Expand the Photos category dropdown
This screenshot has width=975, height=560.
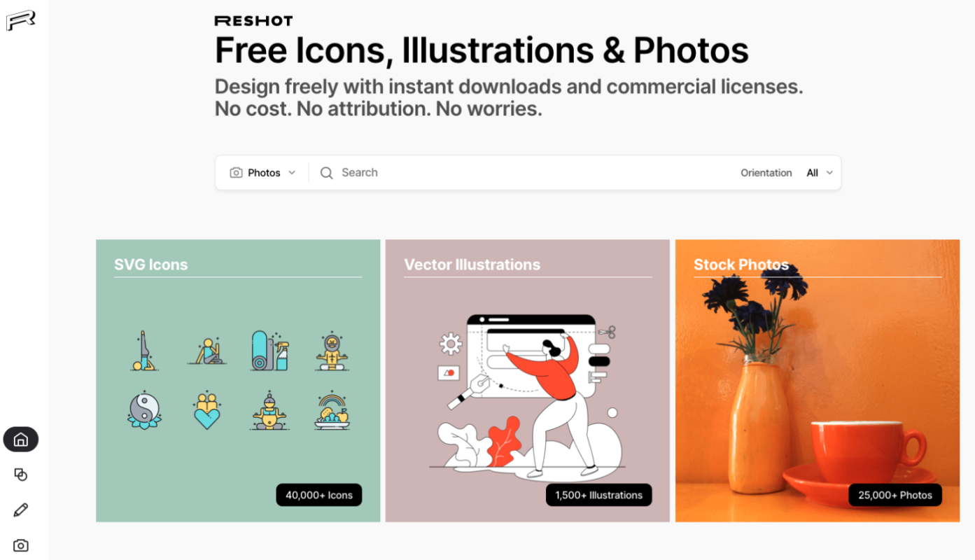click(262, 173)
